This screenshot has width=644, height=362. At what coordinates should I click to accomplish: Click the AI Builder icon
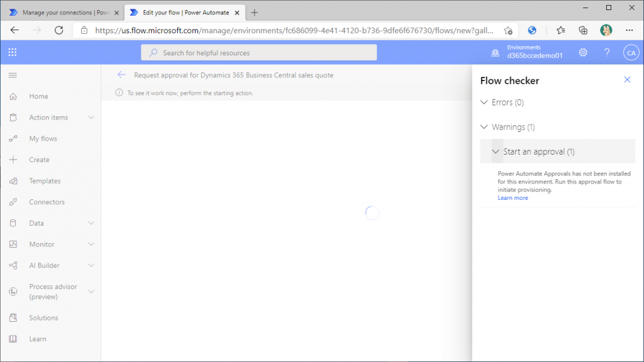13,266
